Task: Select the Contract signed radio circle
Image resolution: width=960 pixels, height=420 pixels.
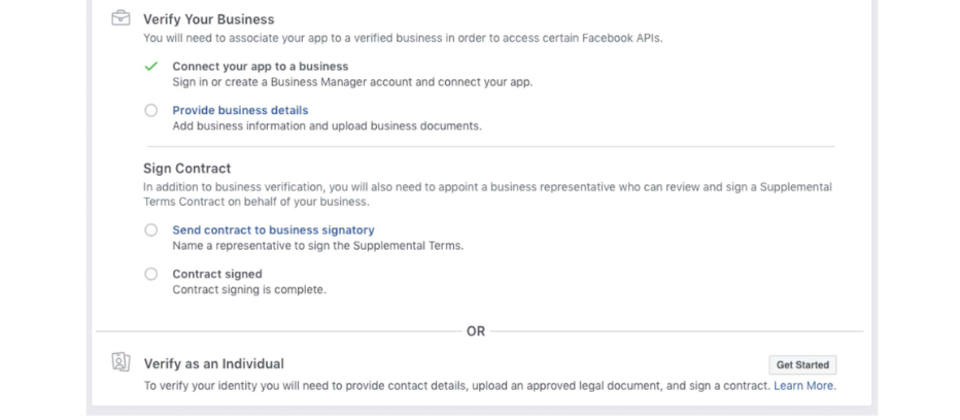Action: 151,274
